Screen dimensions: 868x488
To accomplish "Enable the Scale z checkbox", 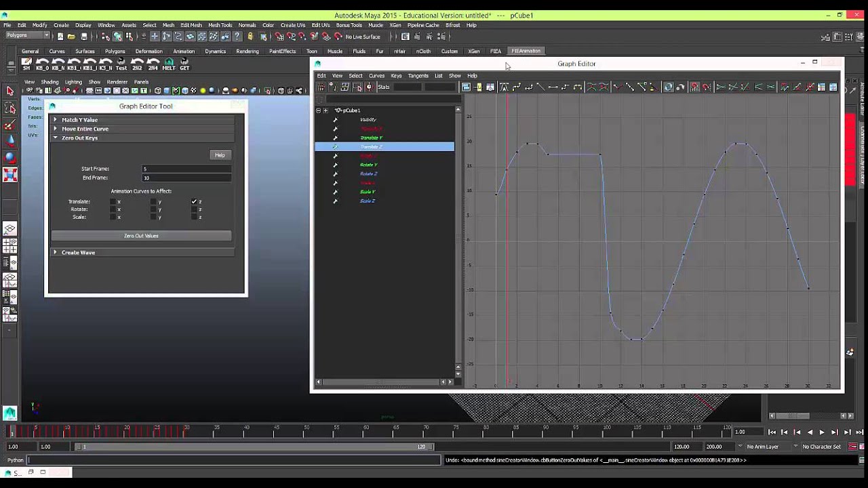I will 194,217.
